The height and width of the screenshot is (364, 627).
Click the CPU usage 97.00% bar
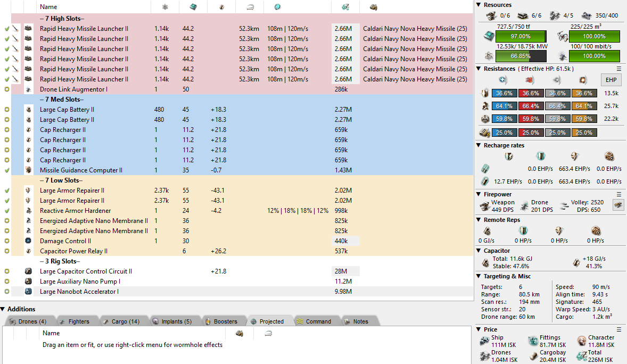[521, 36]
